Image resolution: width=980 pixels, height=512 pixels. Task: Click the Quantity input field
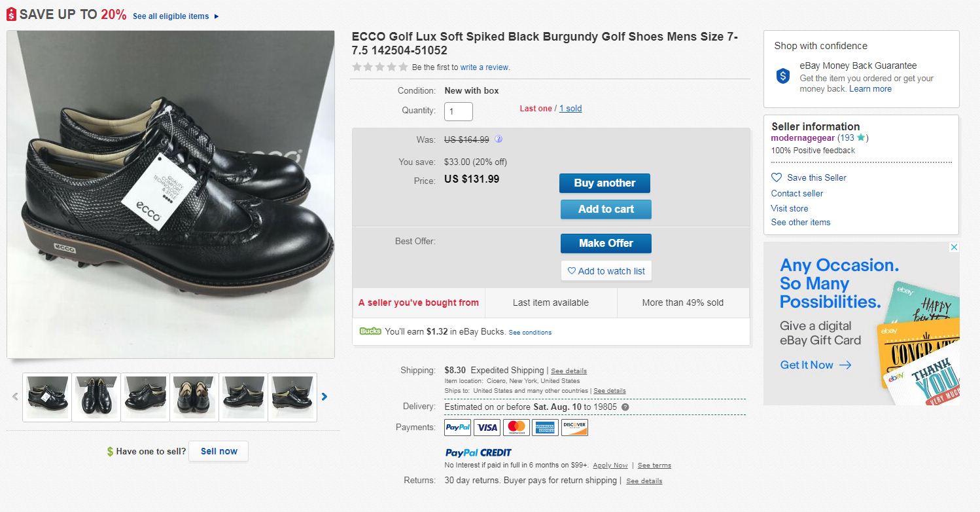coord(458,111)
